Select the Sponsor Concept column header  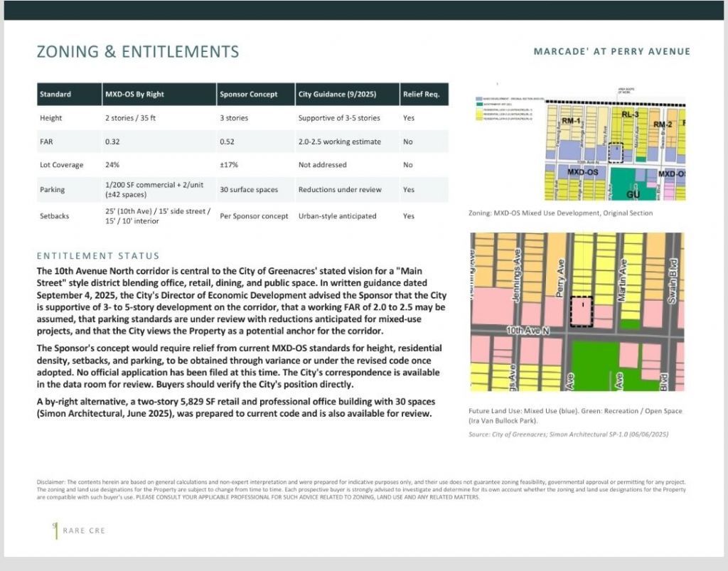click(256, 95)
